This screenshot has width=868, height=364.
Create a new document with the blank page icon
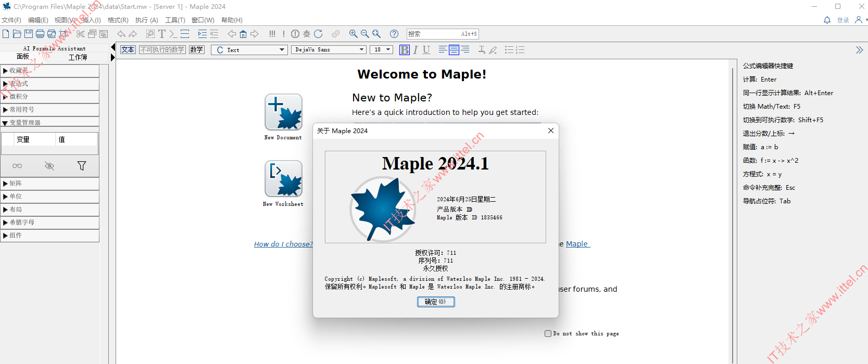click(x=6, y=34)
